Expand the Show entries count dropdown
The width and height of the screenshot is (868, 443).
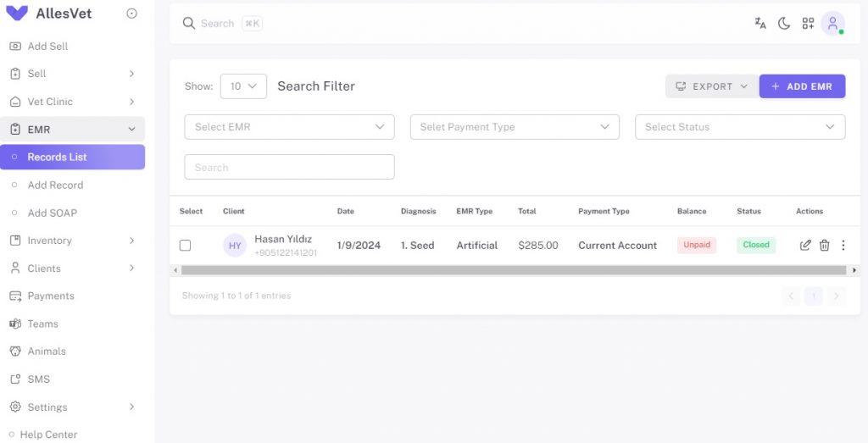[x=243, y=86]
